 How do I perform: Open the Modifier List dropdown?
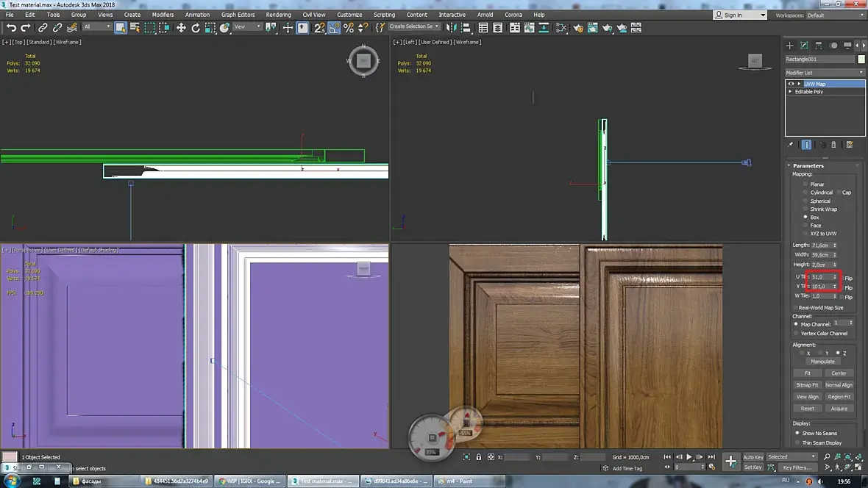pyautogui.click(x=824, y=73)
